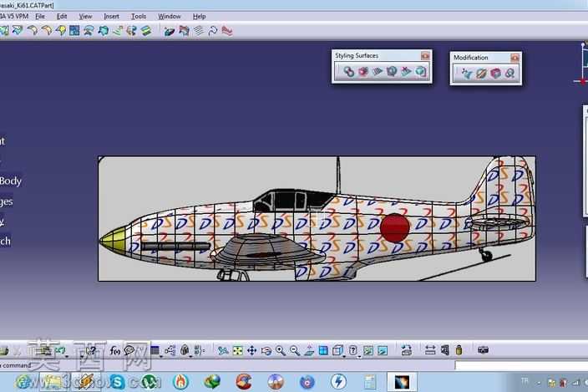588x392 pixels.
Task: Open the File menu
Action: [x=40, y=17]
